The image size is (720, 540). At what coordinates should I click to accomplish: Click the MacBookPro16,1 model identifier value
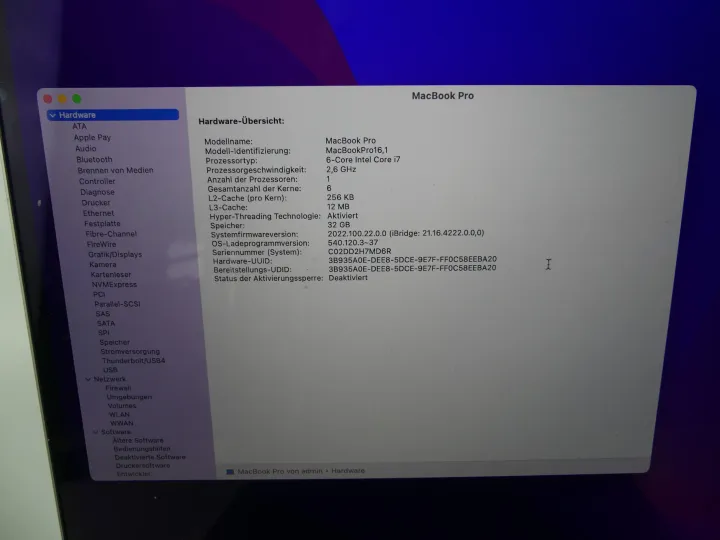(357, 150)
